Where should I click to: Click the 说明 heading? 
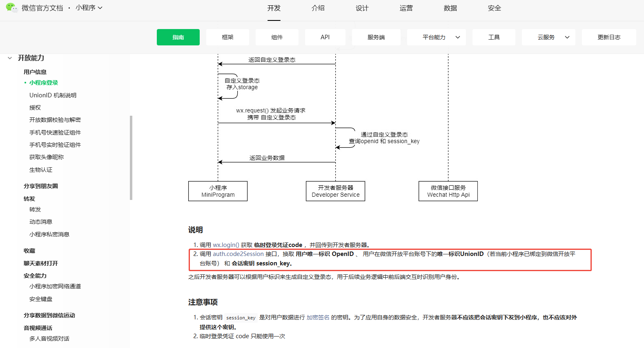pos(196,230)
